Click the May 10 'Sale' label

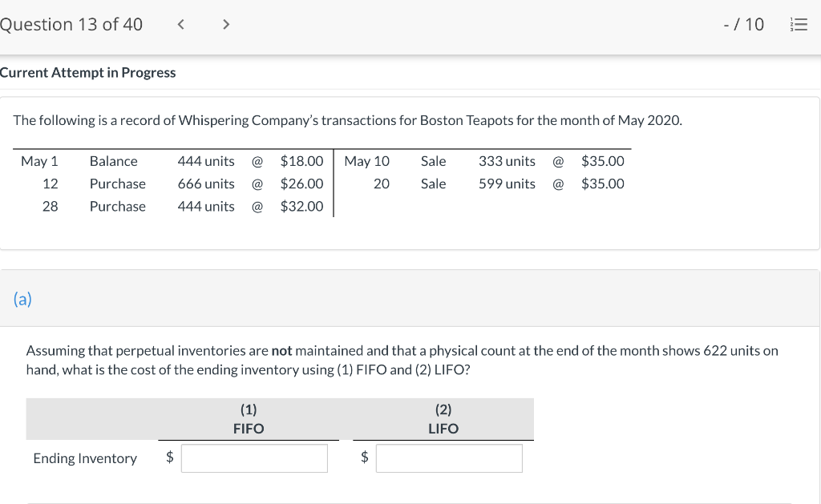(434, 161)
